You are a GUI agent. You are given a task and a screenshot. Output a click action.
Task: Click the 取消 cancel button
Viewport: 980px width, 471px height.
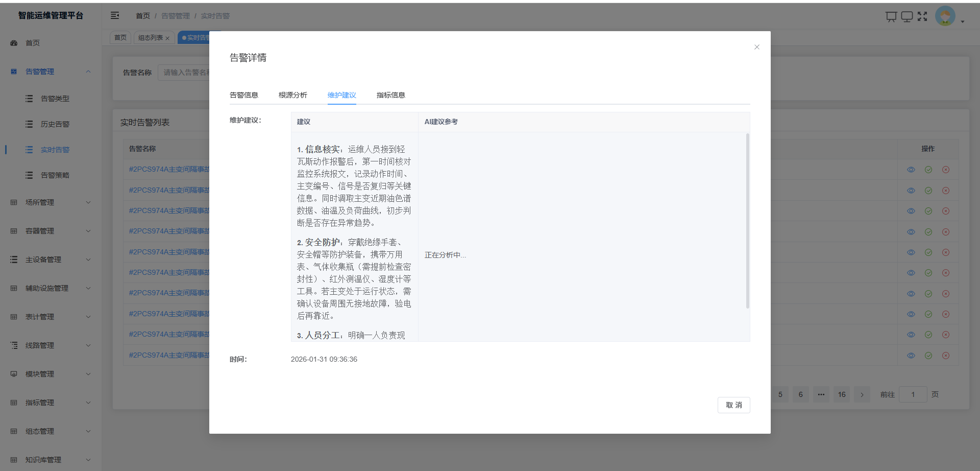(733, 405)
